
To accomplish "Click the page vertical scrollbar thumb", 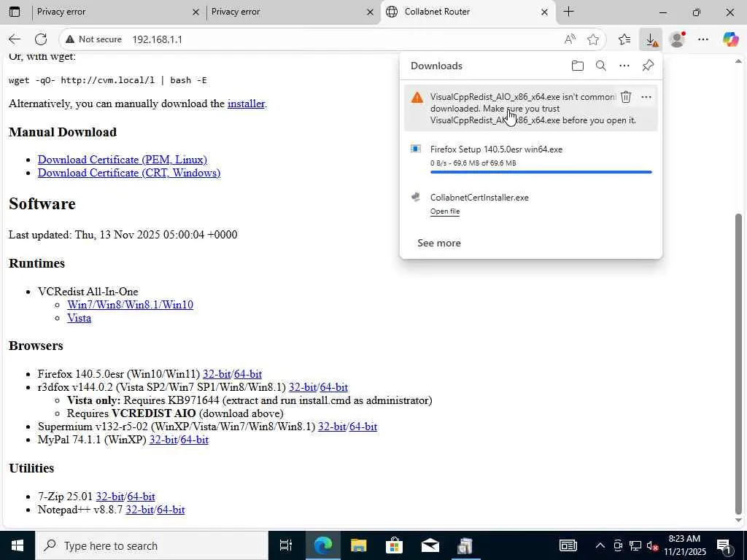I will (x=738, y=364).
